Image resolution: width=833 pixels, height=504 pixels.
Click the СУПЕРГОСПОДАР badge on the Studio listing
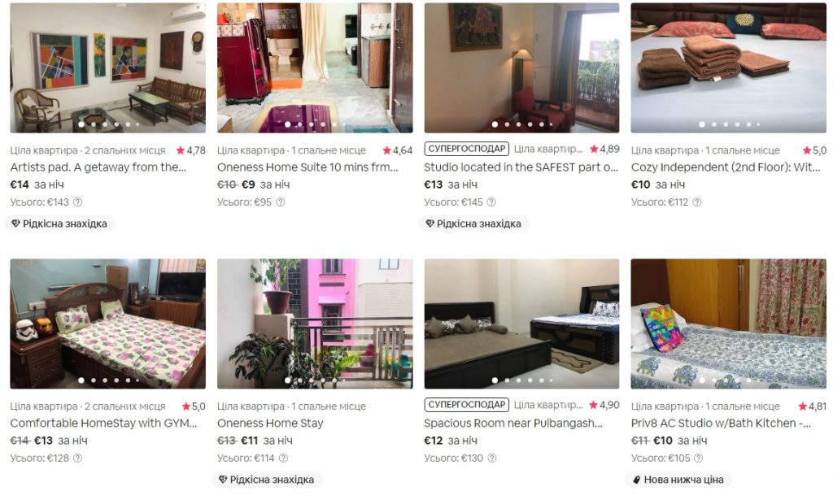466,149
